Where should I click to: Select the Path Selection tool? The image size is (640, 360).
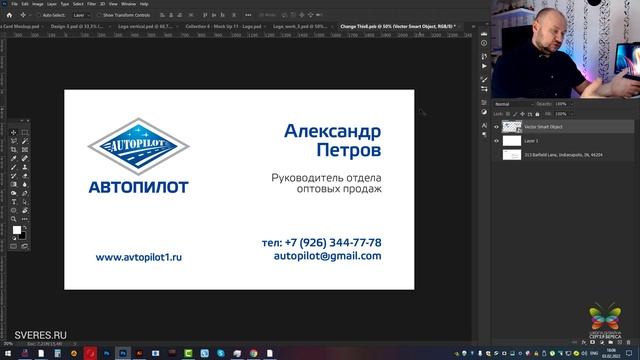coord(25,202)
